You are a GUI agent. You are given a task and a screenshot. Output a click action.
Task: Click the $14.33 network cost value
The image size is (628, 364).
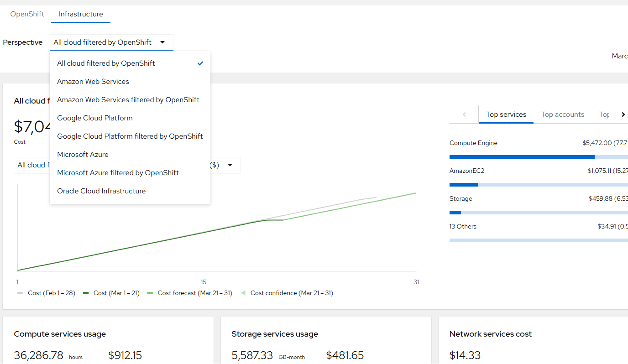click(465, 355)
